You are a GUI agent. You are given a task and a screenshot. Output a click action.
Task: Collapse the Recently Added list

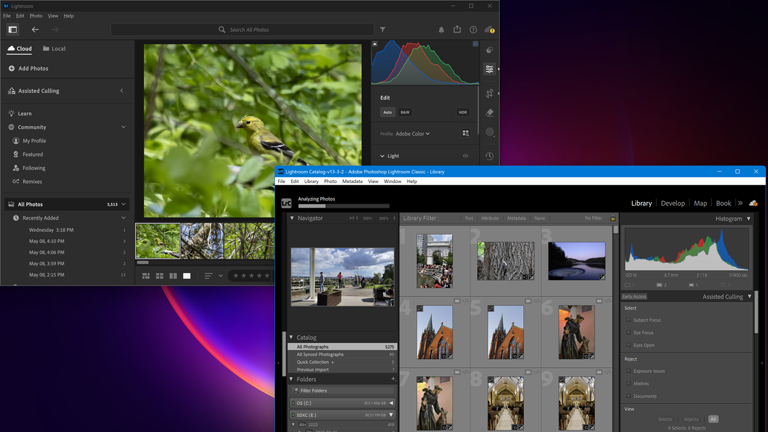coord(123,218)
